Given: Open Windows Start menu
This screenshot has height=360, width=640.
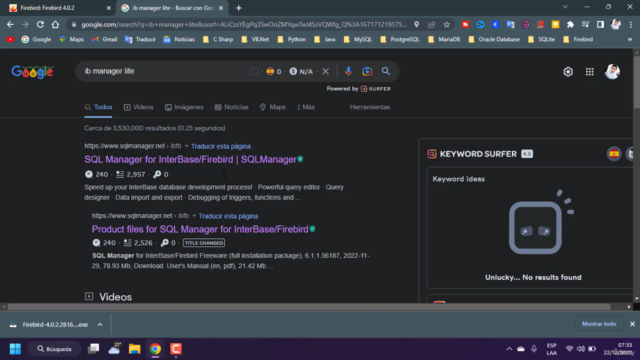Looking at the screenshot, I should [x=15, y=349].
